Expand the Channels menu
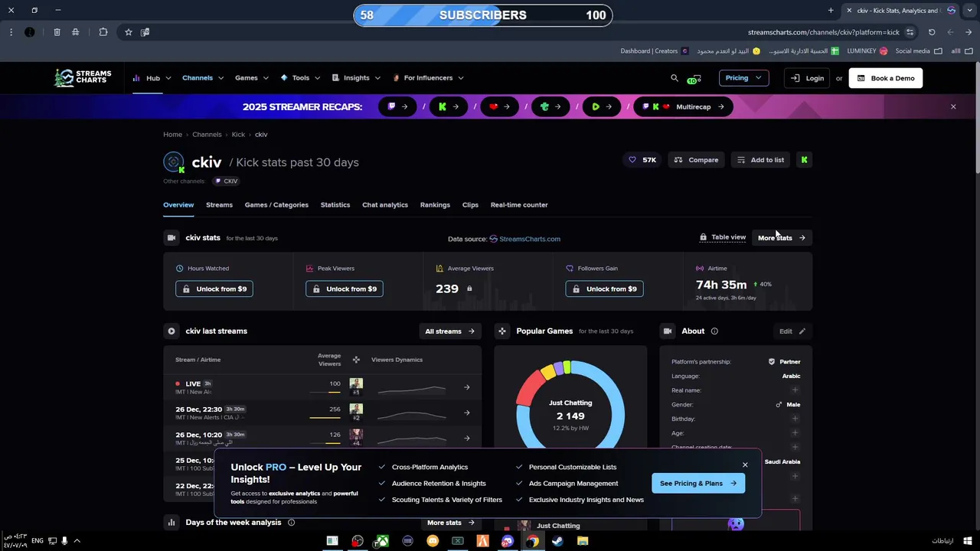The height and width of the screenshot is (551, 980). (203, 78)
